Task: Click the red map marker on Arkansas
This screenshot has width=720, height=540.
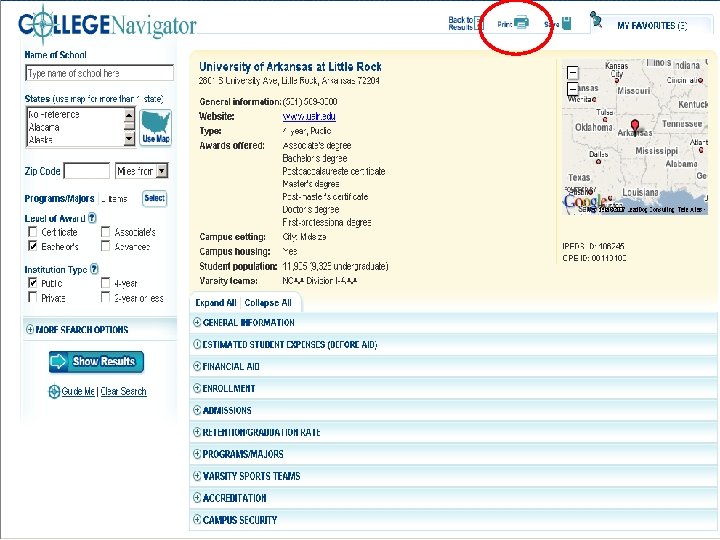Action: tap(635, 125)
